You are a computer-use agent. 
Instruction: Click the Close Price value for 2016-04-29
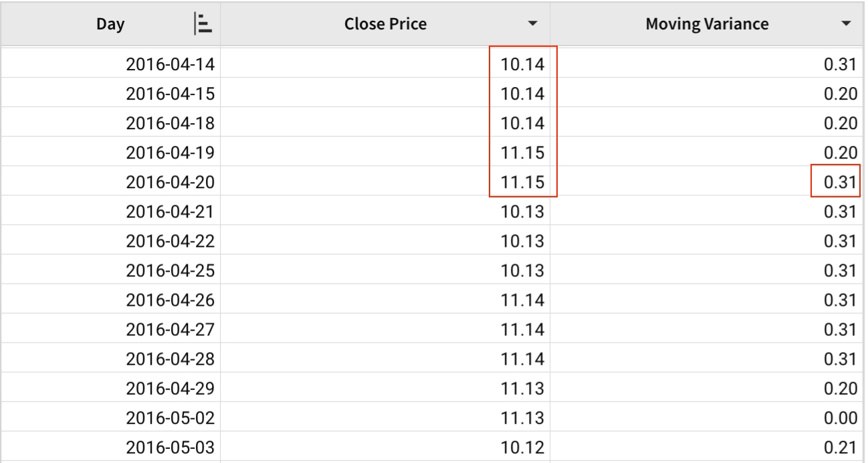click(524, 389)
